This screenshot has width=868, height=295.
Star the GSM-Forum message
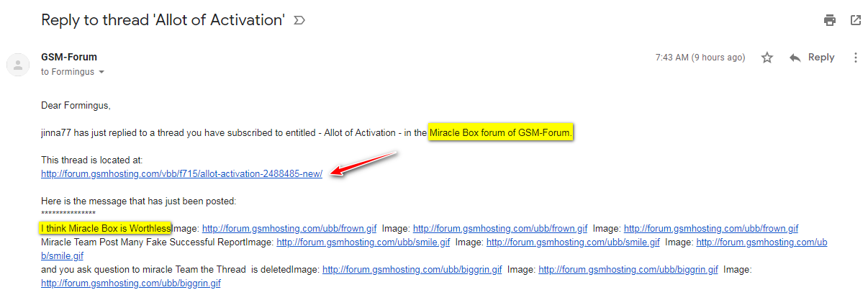click(767, 58)
